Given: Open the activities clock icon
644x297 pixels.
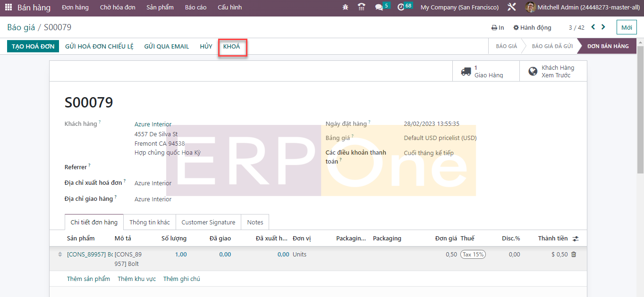Looking at the screenshot, I should [x=401, y=8].
